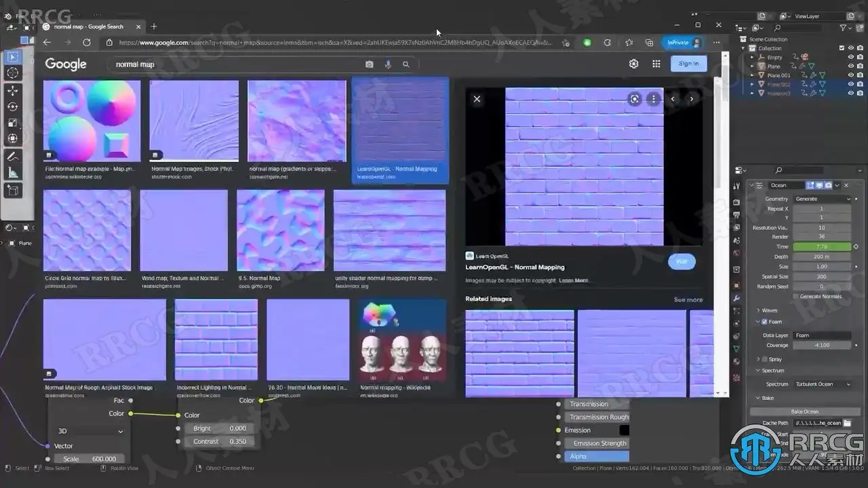Choose the Blender Move tool

(x=12, y=90)
